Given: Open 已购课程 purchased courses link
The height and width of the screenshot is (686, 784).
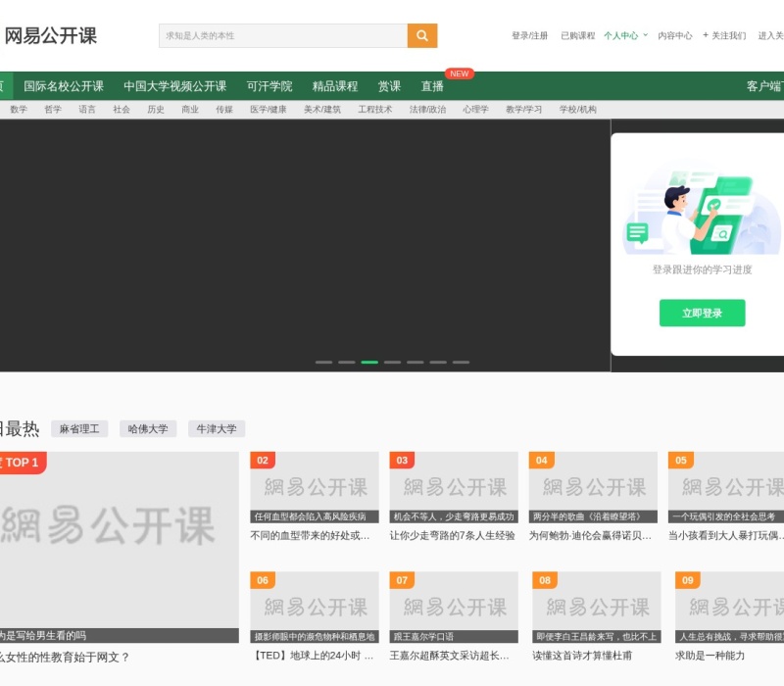Looking at the screenshot, I should tap(577, 35).
